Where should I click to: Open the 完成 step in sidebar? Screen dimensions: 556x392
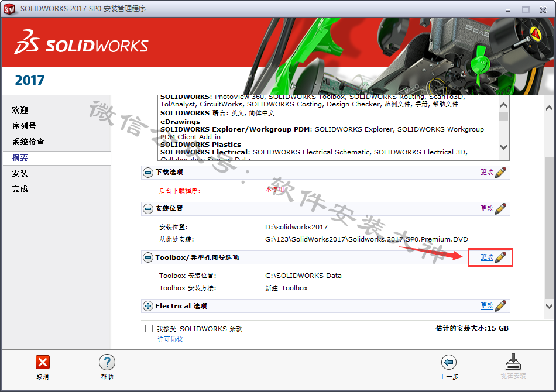(20, 189)
